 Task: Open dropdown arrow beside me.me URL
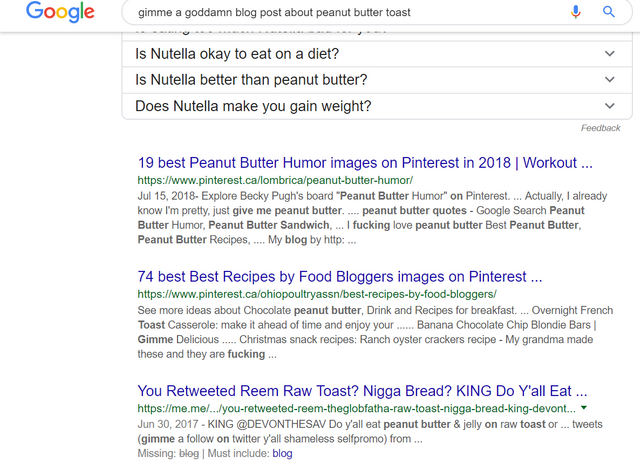point(584,408)
